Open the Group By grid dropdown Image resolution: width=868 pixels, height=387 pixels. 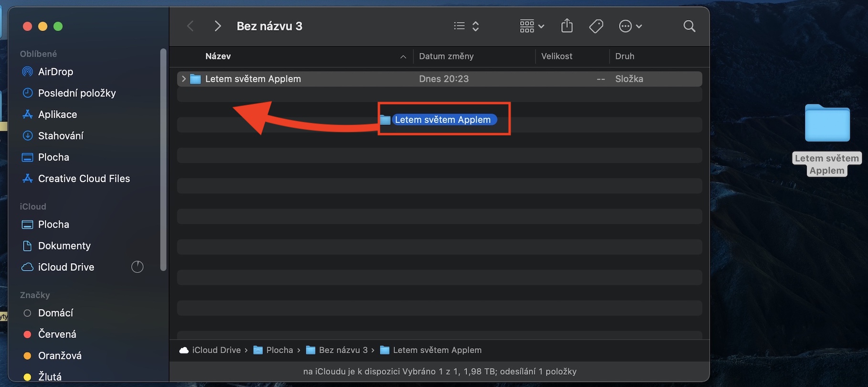click(x=532, y=26)
